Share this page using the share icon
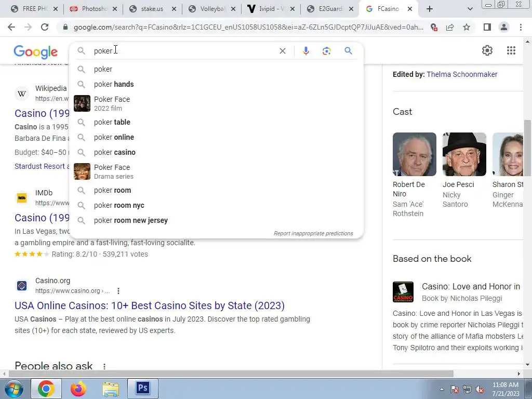The image size is (532, 399). 450,27
